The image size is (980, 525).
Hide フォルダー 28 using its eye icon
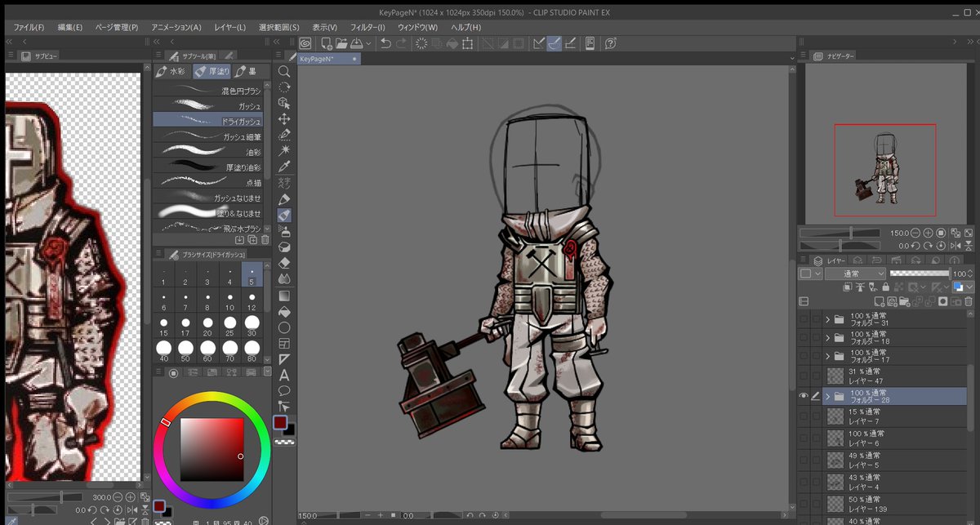[804, 396]
